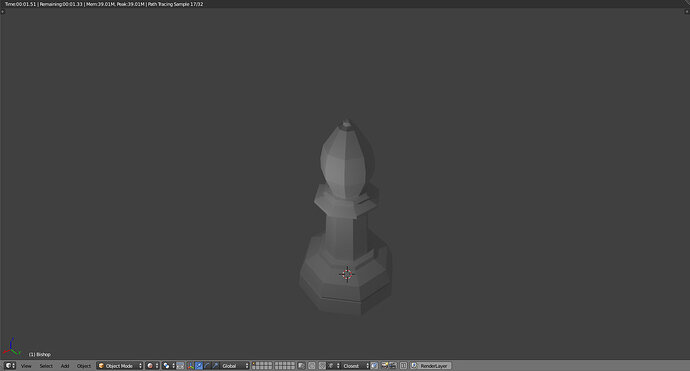Toggle the 3D manipulator widget
This screenshot has width=690, height=371.
190,366
